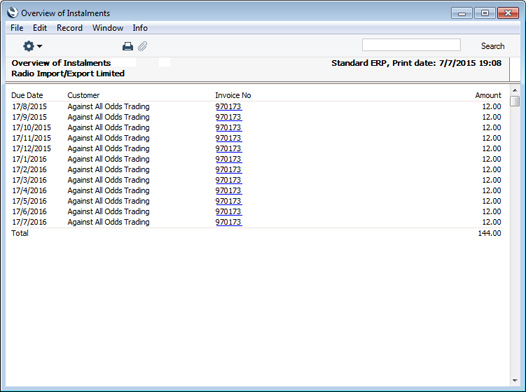Viewport: 526px width, 392px height.
Task: Open the File menu
Action: point(17,28)
